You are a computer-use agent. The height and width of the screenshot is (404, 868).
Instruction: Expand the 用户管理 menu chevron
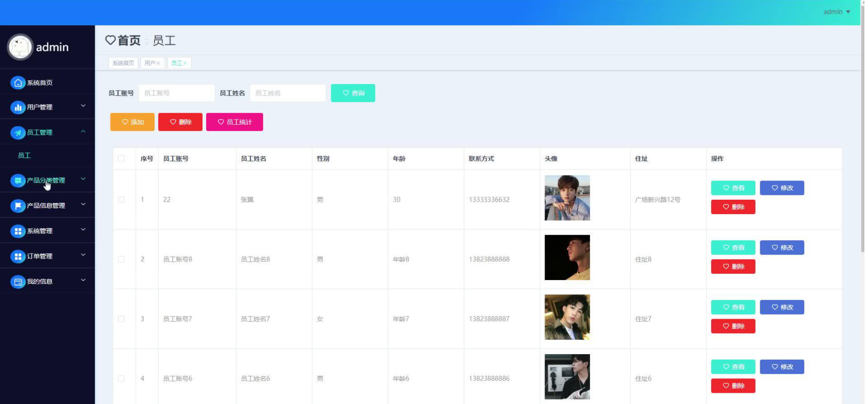pos(83,106)
